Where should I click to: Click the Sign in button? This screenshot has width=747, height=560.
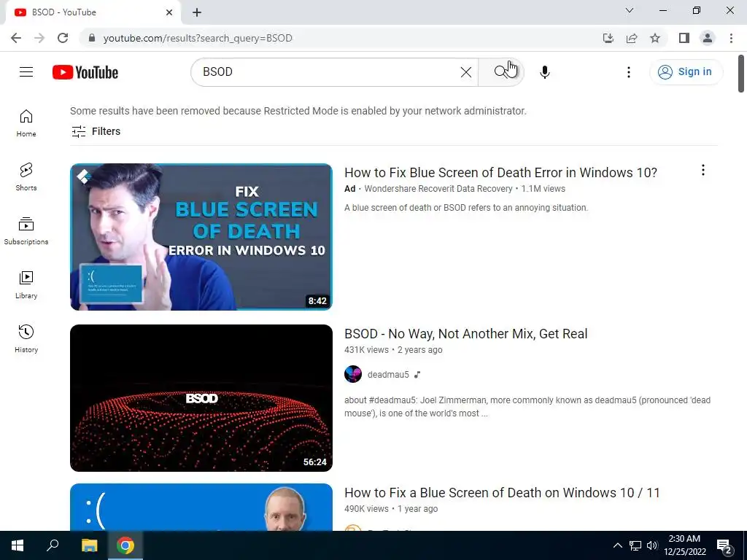[x=686, y=72]
